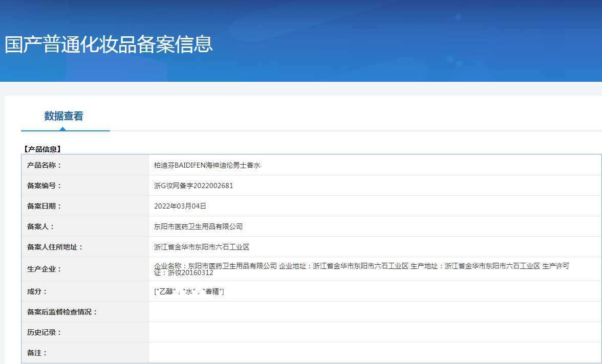Select the 数据查看 tab

(x=63, y=116)
